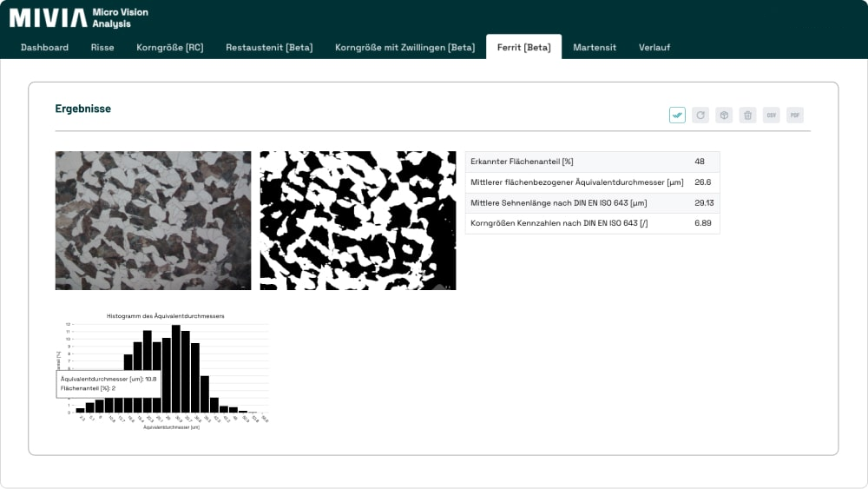Export results as PDF
This screenshot has width=868, height=489.
pos(794,115)
